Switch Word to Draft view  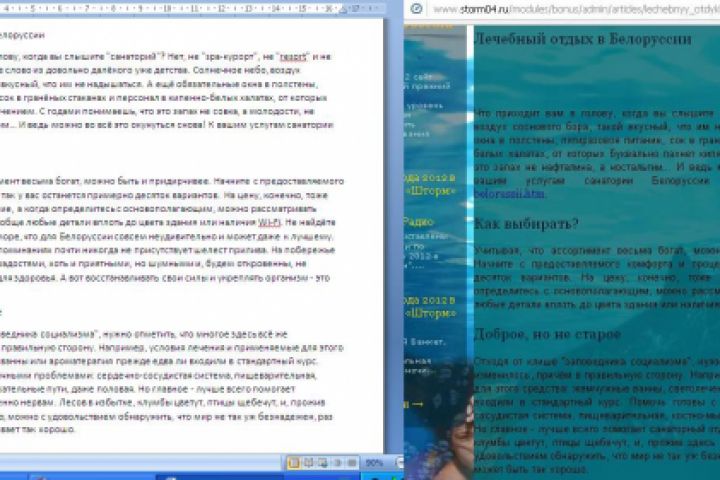click(x=352, y=463)
